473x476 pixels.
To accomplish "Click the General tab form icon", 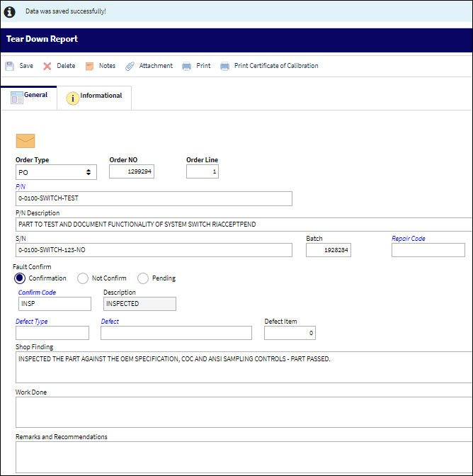I will pyautogui.click(x=17, y=98).
